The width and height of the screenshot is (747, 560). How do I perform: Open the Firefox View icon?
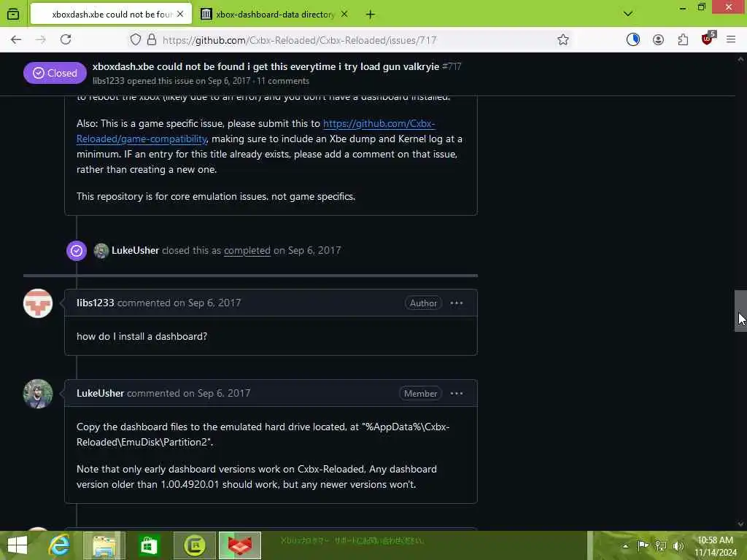coord(13,14)
